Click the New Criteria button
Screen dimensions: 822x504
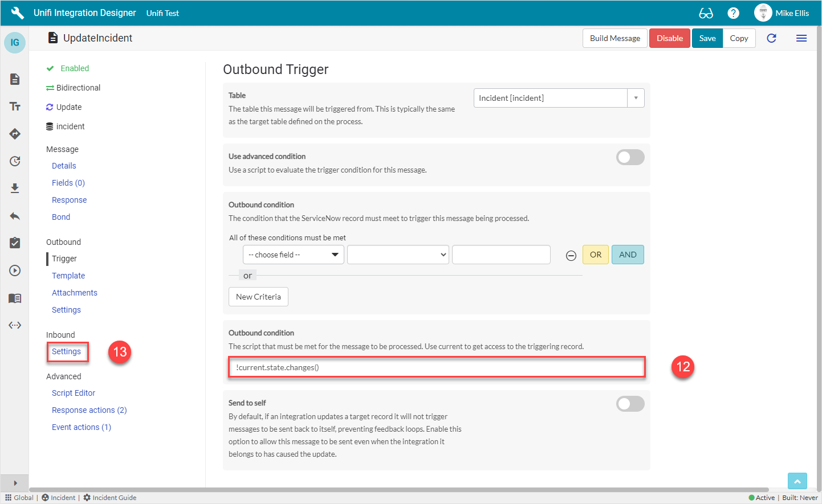click(258, 297)
